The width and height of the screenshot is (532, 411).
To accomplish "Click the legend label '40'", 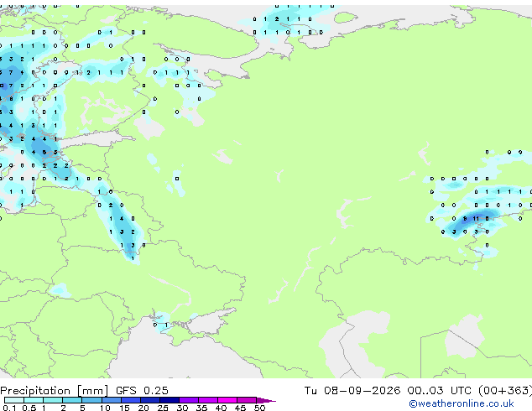I will pos(221,408).
